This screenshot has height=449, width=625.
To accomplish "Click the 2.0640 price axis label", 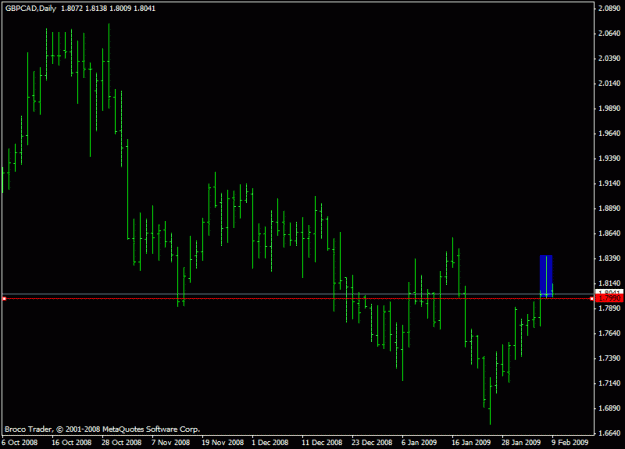I will [x=609, y=33].
